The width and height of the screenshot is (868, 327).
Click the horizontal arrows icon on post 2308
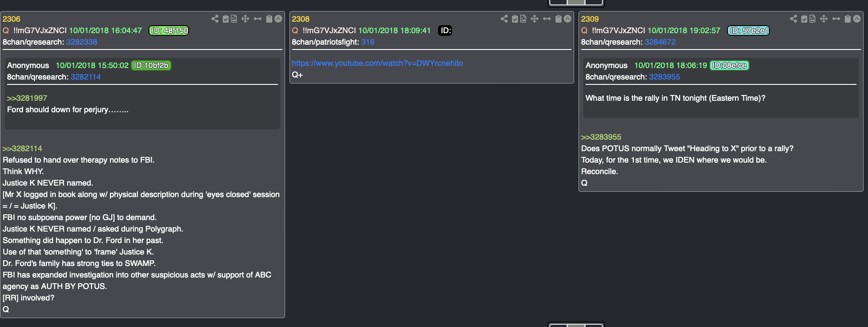tap(547, 19)
